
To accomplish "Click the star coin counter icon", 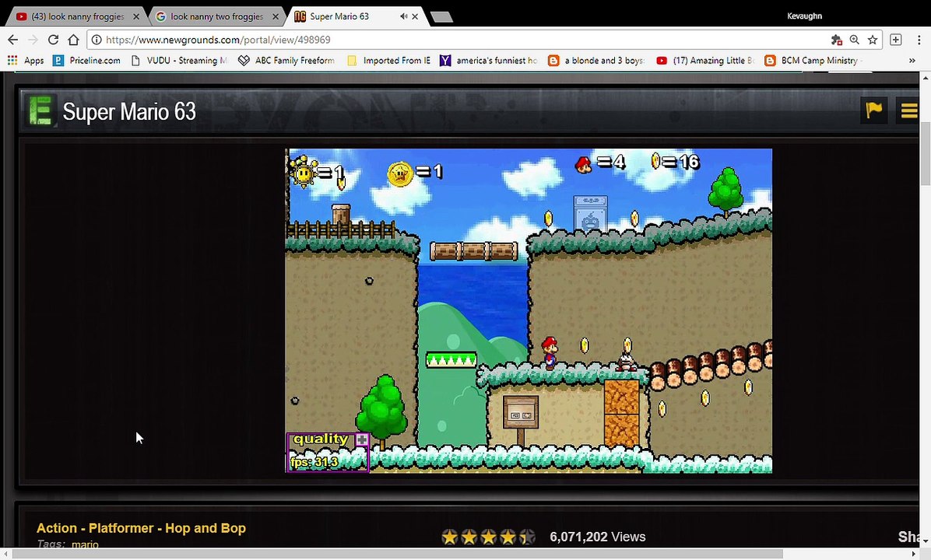I will point(400,173).
